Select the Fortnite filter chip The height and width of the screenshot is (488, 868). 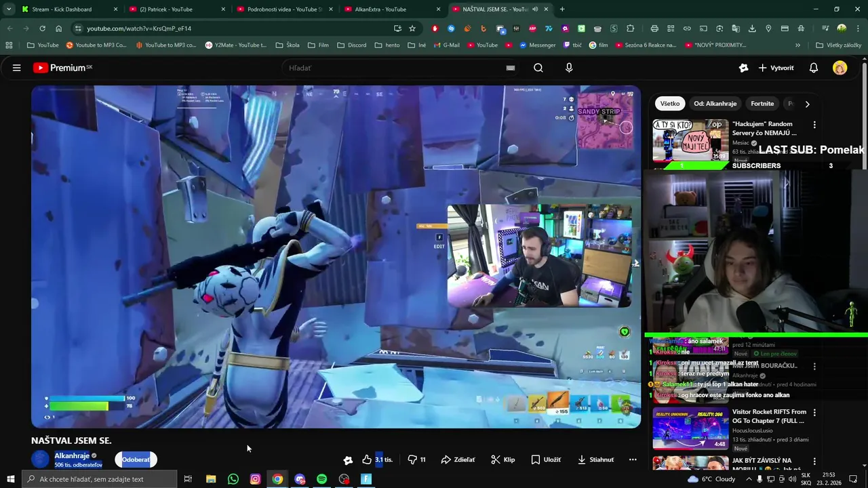coord(762,104)
